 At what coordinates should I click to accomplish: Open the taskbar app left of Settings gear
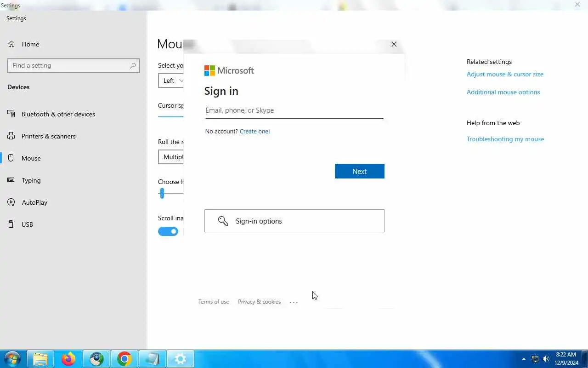pyautogui.click(x=153, y=359)
